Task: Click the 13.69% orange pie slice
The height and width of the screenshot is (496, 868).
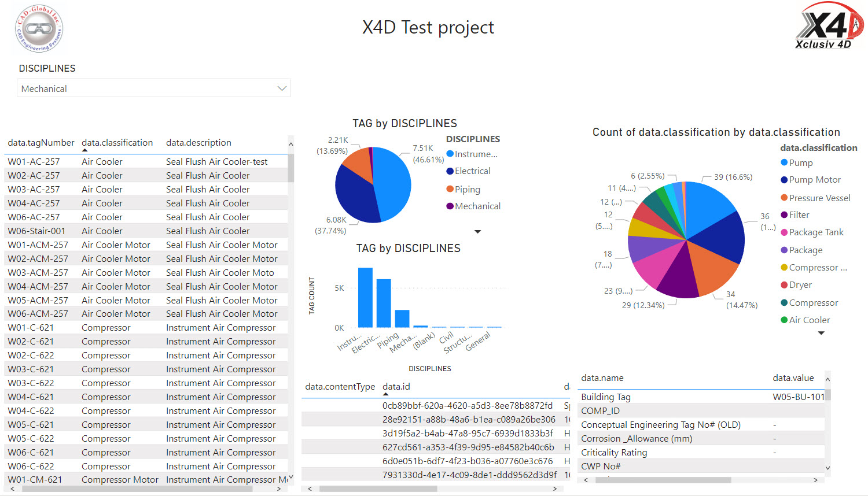Action: [x=359, y=162]
